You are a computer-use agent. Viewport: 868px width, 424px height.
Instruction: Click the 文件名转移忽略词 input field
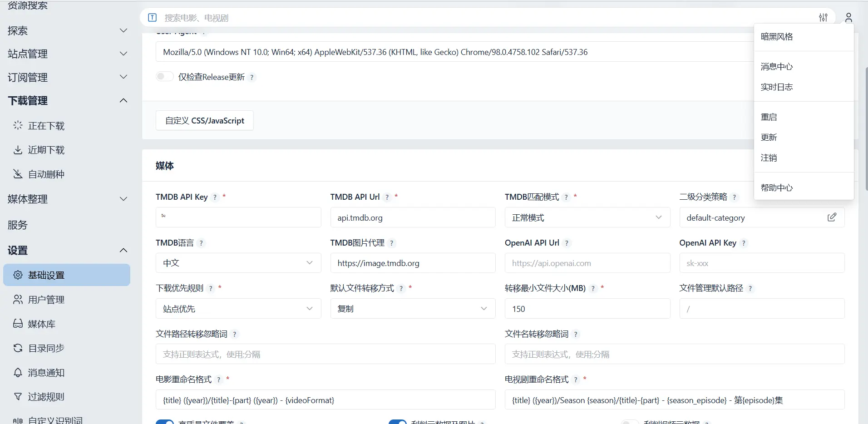(x=675, y=354)
